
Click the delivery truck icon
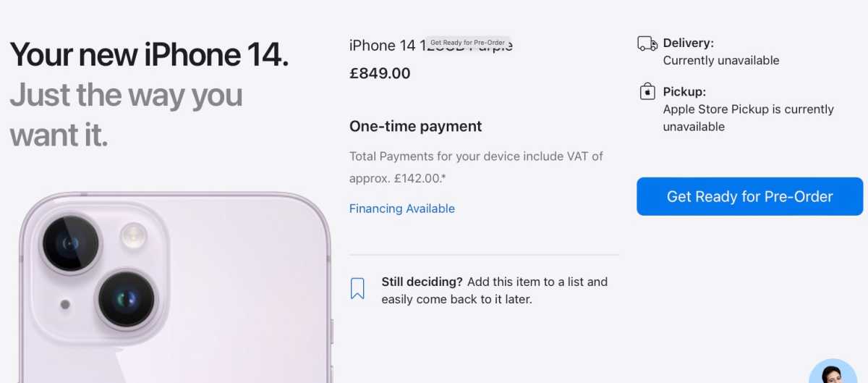(647, 43)
